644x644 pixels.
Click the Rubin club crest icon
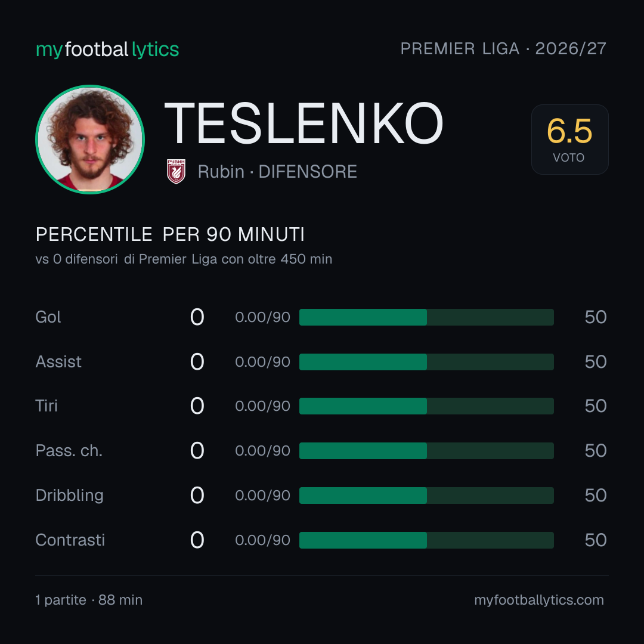[176, 171]
